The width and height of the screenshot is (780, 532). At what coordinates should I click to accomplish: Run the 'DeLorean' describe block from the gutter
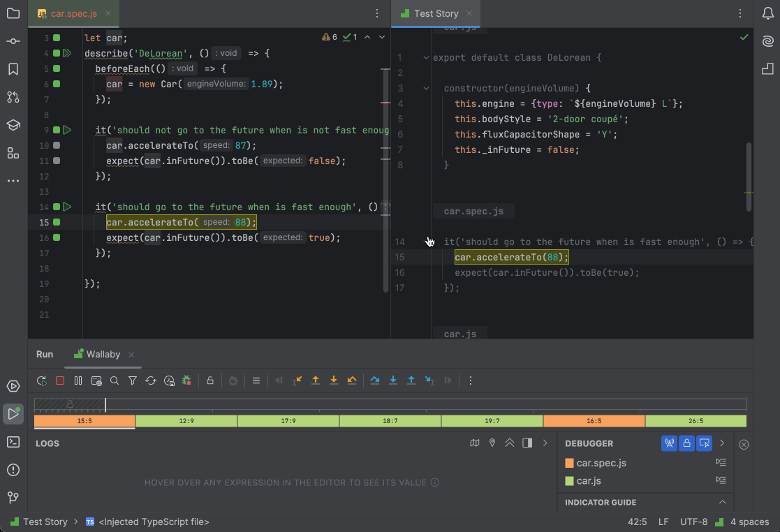pos(66,53)
